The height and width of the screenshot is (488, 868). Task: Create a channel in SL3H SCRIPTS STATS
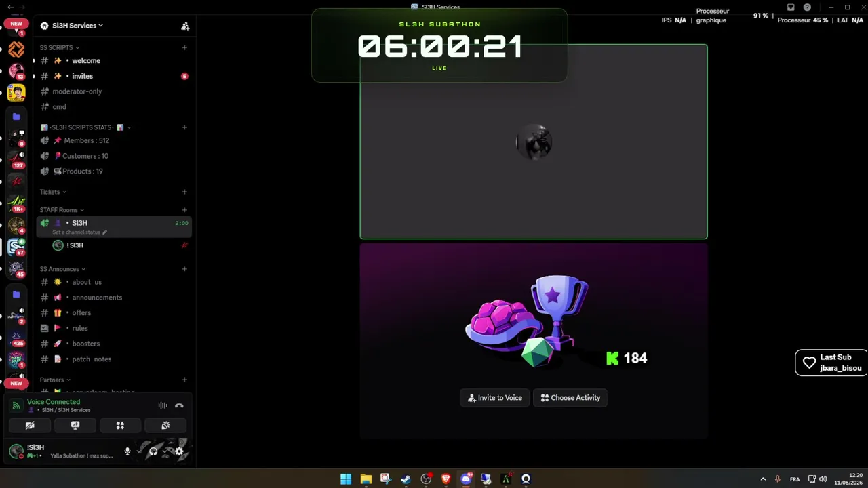pyautogui.click(x=184, y=127)
